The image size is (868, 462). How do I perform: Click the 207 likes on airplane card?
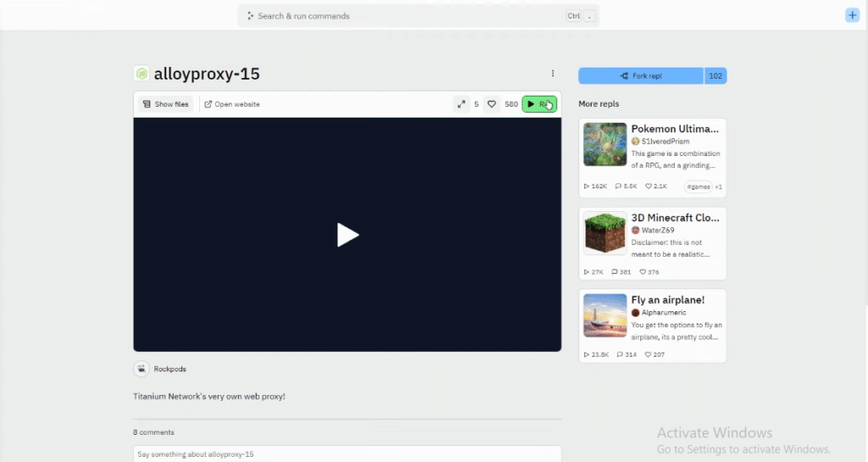coord(654,354)
